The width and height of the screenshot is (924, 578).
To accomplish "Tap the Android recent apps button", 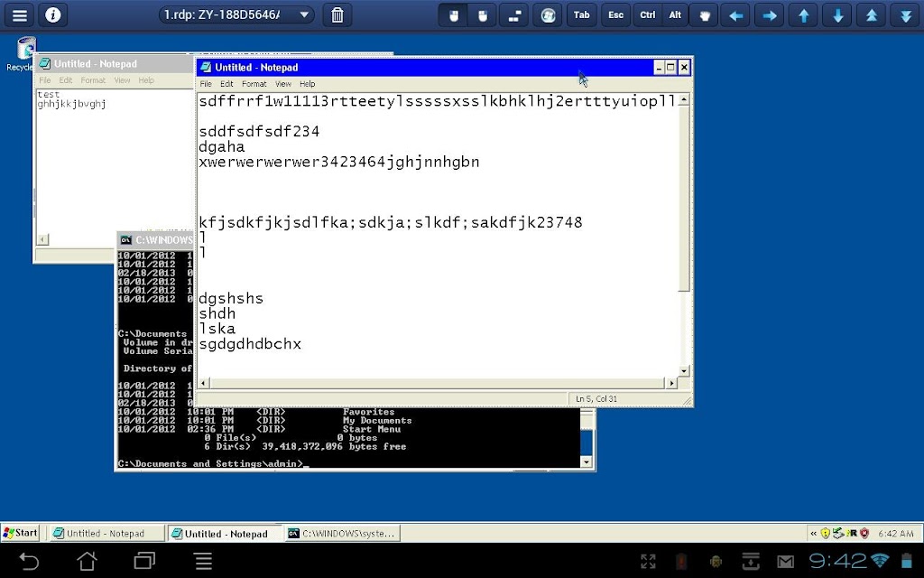I will point(144,561).
